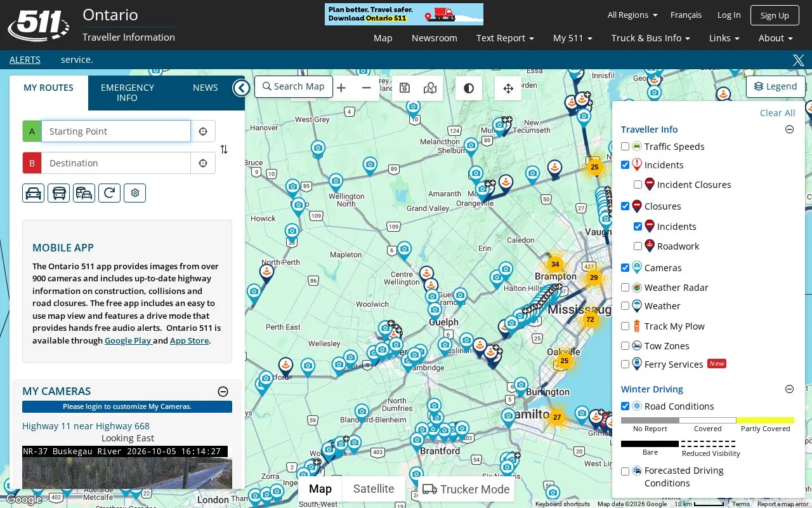
Task: Check the Track My Plow checkbox
Action: pyautogui.click(x=625, y=326)
